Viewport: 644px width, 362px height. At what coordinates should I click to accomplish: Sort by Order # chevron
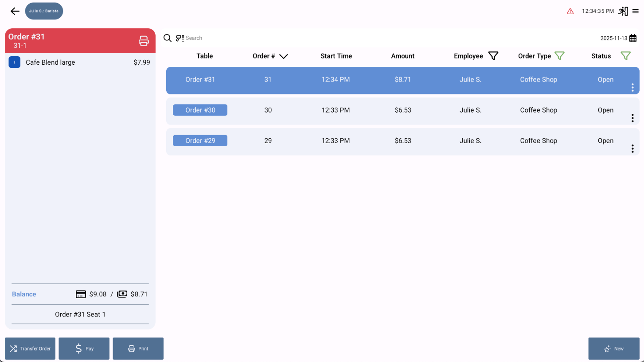click(x=284, y=56)
